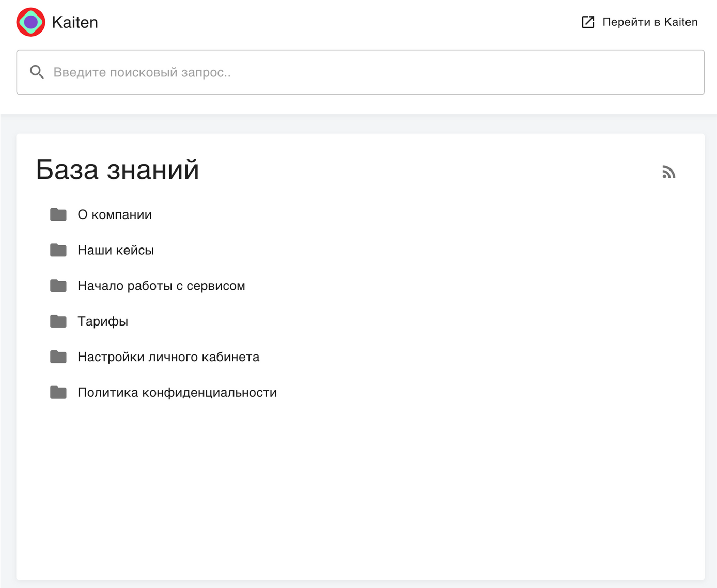Open the Тарифы section
Screen dimensions: 717x588
click(x=103, y=321)
